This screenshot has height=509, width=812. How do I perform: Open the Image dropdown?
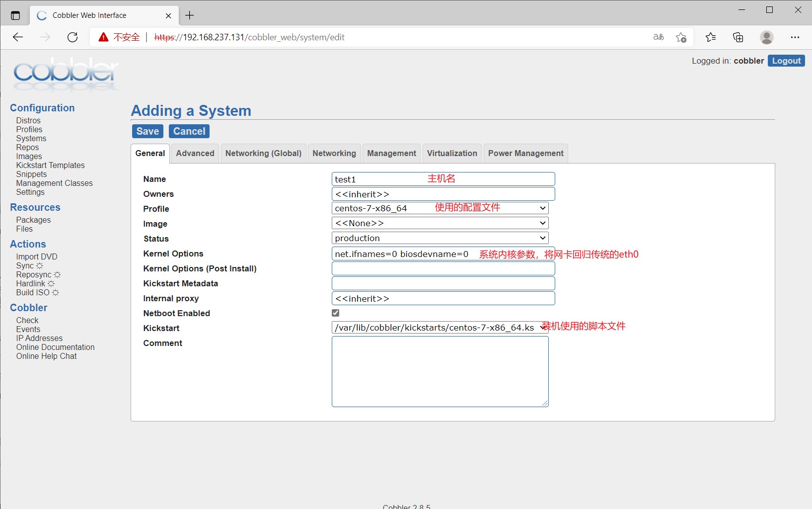point(440,223)
